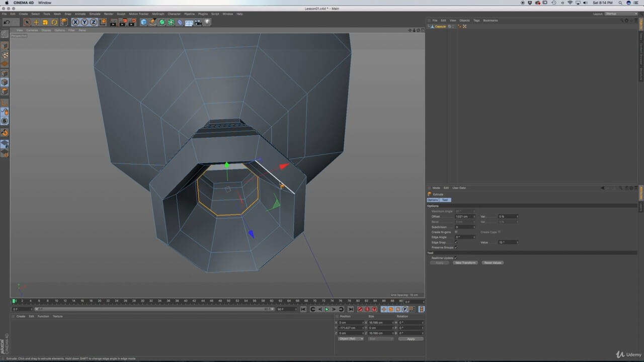Image resolution: width=644 pixels, height=362 pixels.
Task: Disable Edge Snap checkbox
Action: [456, 242]
